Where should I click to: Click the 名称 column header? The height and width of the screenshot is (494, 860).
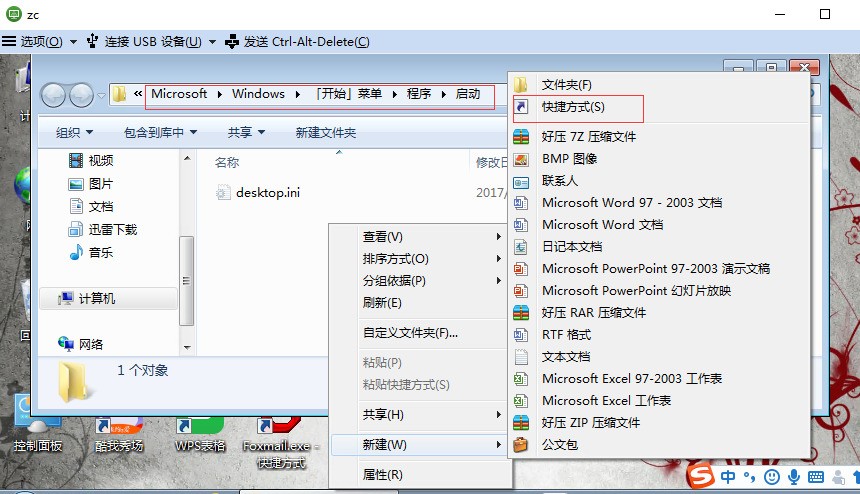click(227, 162)
